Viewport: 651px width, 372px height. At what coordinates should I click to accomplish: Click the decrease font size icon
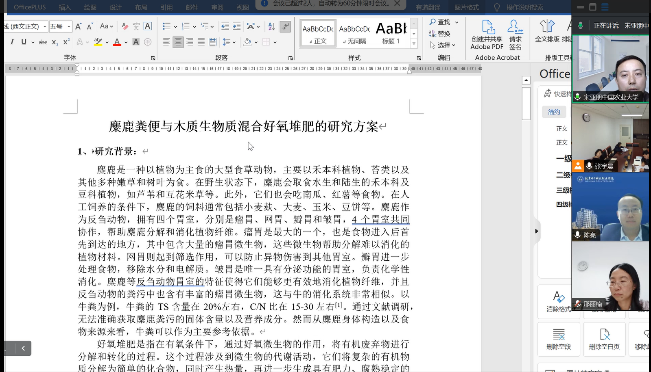90,27
